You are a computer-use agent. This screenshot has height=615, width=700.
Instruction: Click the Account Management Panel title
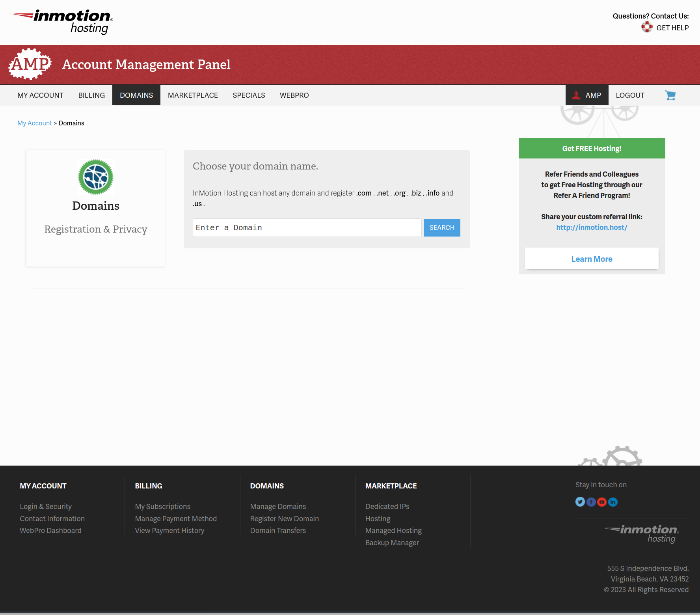(x=146, y=64)
